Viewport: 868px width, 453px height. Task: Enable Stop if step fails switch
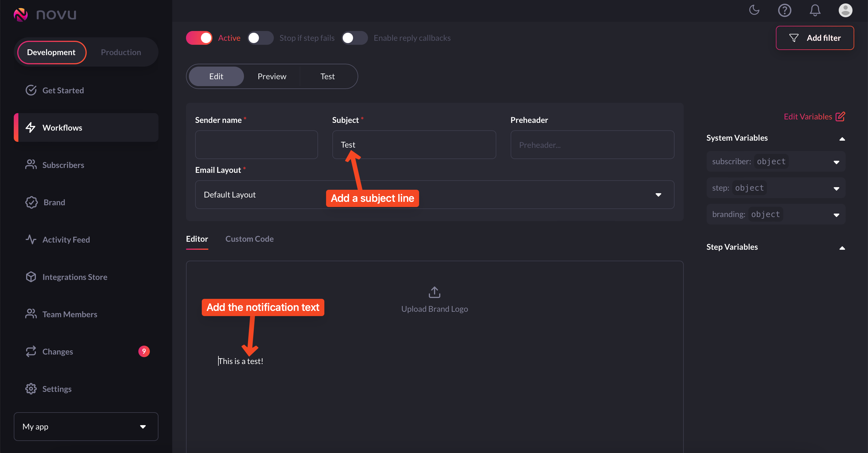(260, 38)
